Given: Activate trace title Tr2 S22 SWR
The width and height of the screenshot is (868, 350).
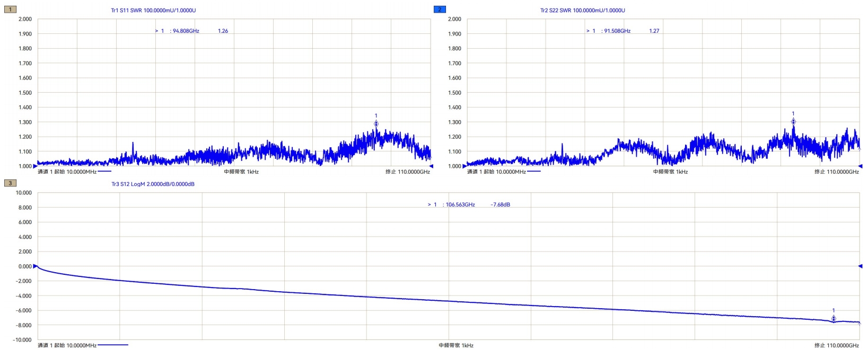Looking at the screenshot, I should pos(583,10).
